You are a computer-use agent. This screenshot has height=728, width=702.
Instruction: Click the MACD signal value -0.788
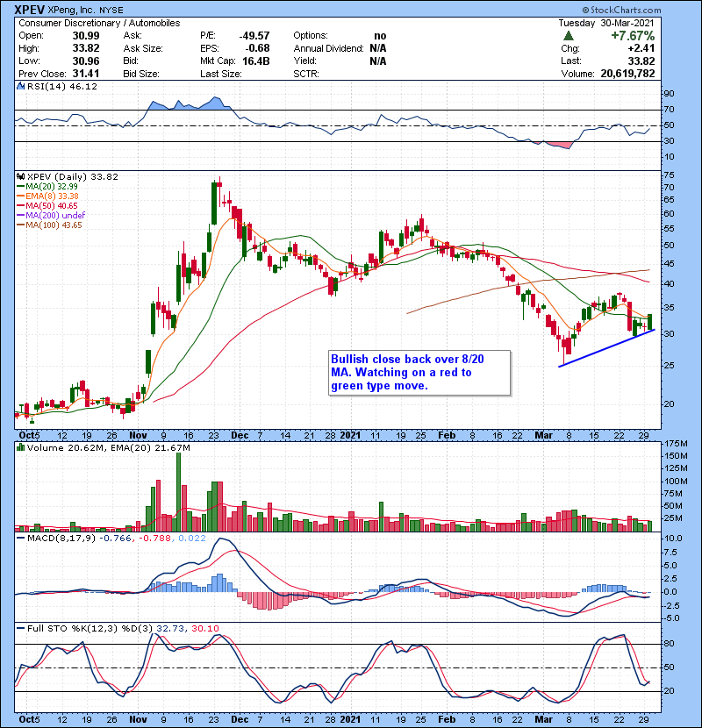click(x=155, y=539)
